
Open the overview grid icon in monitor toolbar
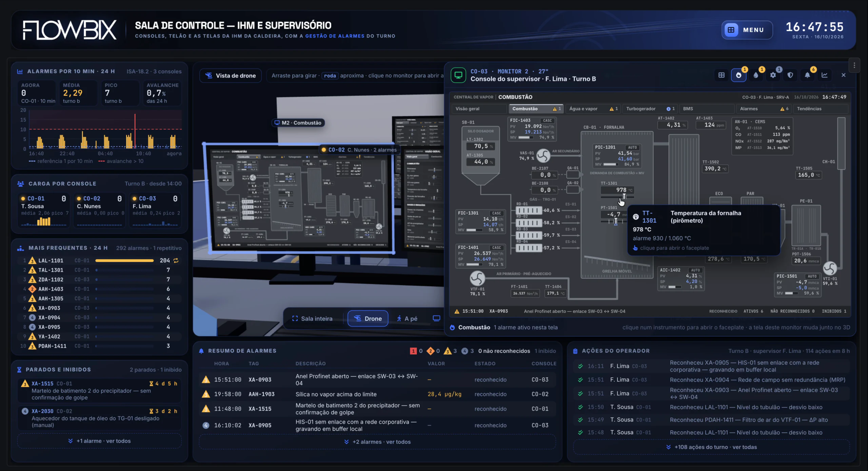coord(721,75)
